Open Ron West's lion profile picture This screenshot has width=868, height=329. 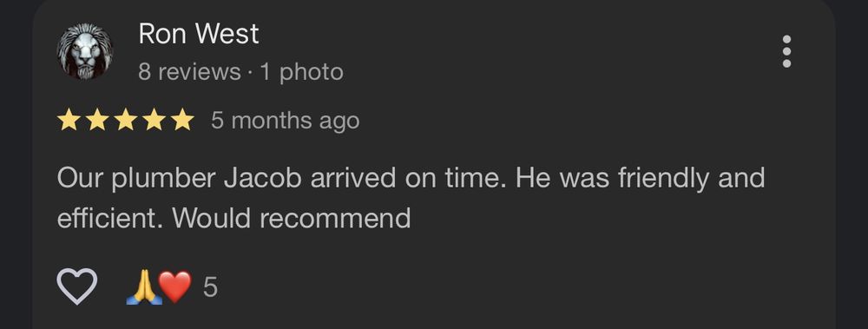tap(85, 51)
